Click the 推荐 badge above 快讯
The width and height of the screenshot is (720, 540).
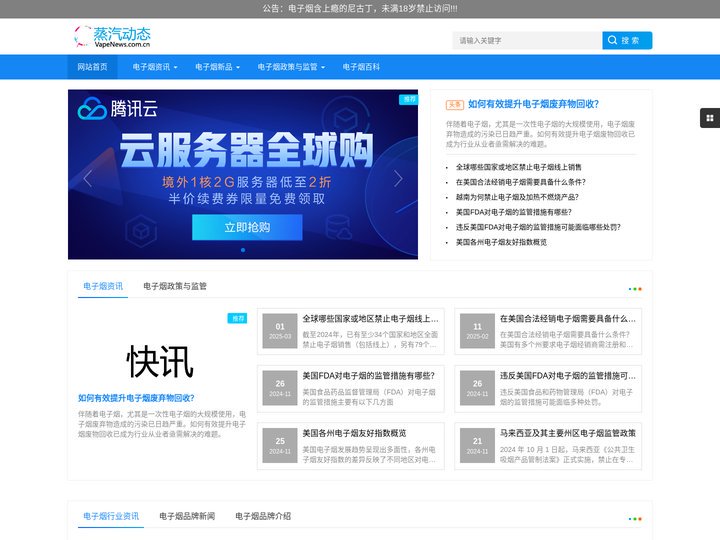237,318
